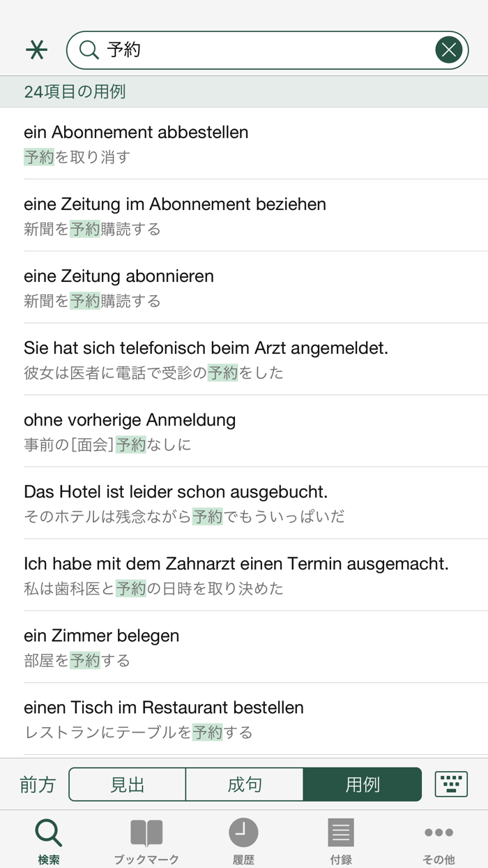Switch to 成句 idiom search mode
Screen dimensions: 488x868
[x=245, y=784]
